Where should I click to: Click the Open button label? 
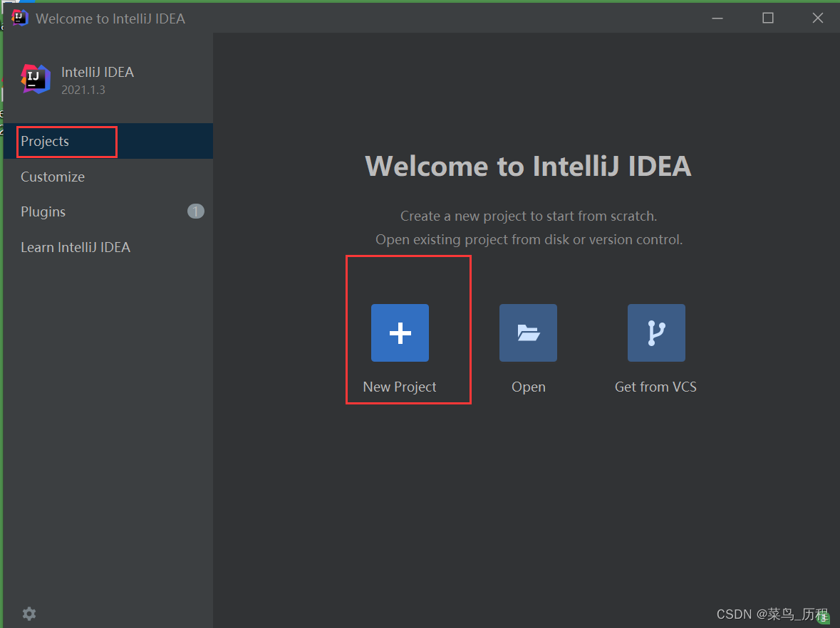[528, 387]
